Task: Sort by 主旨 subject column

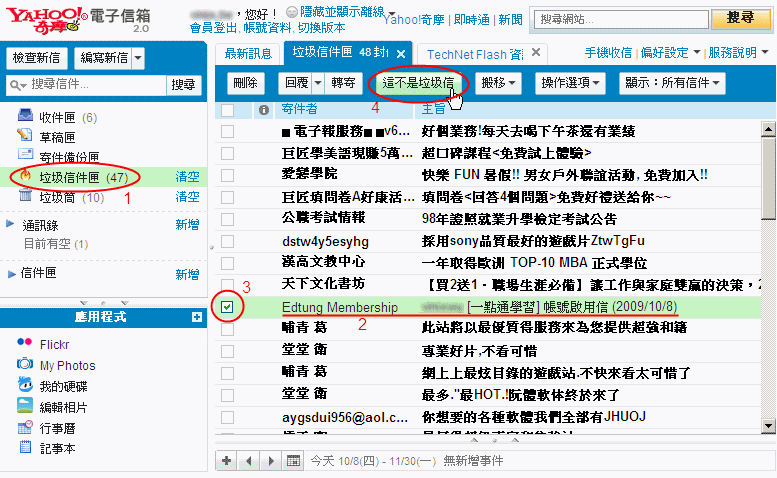Action: pos(434,109)
